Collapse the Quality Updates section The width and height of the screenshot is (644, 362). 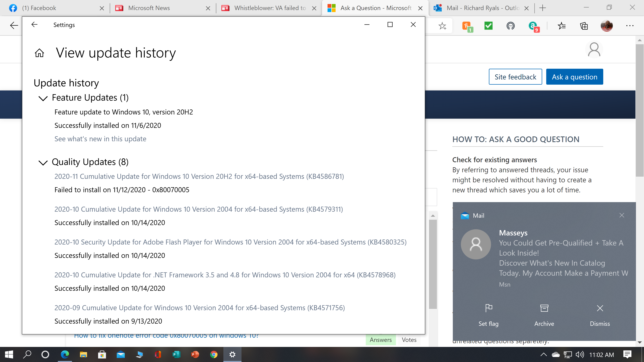[43, 162]
